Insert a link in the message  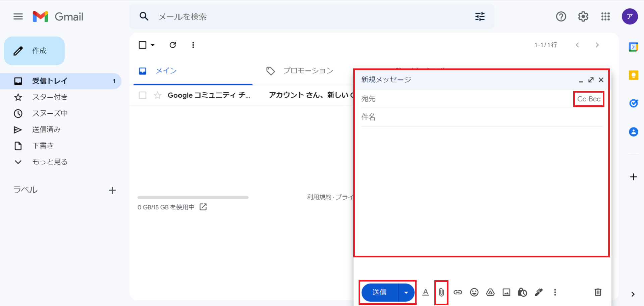click(x=458, y=292)
